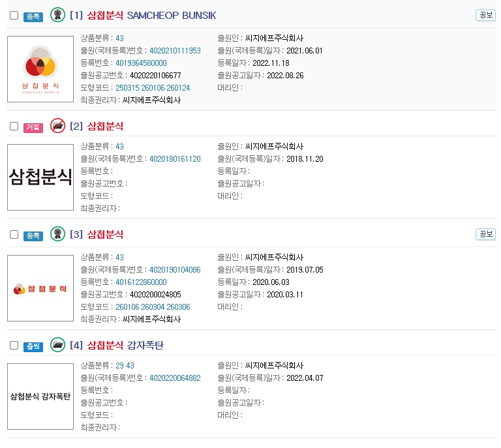The width and height of the screenshot is (501, 448).
Task: Open registration number 4016122860000
Action: [141, 282]
